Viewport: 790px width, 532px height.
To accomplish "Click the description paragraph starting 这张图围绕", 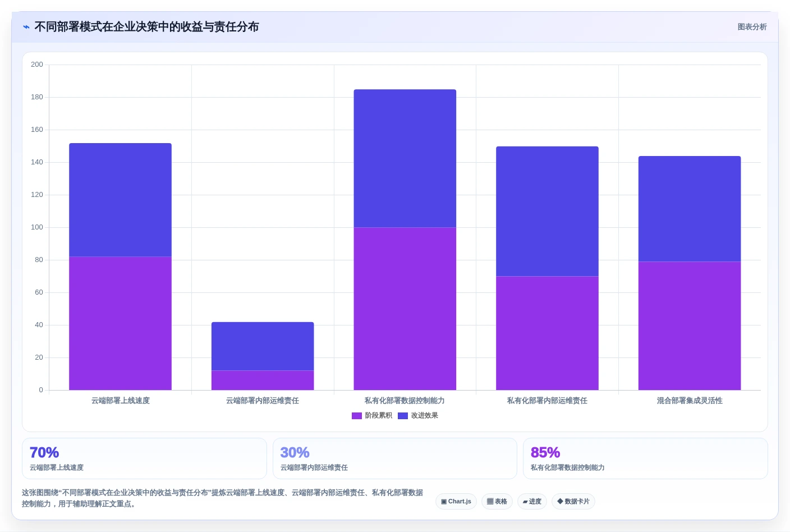I will pyautogui.click(x=223, y=498).
